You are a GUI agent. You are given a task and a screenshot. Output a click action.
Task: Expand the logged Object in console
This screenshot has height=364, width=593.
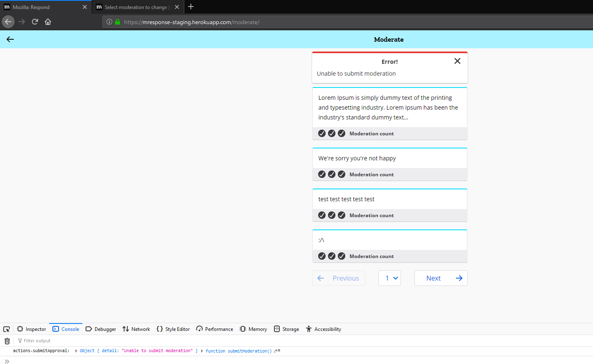76,351
